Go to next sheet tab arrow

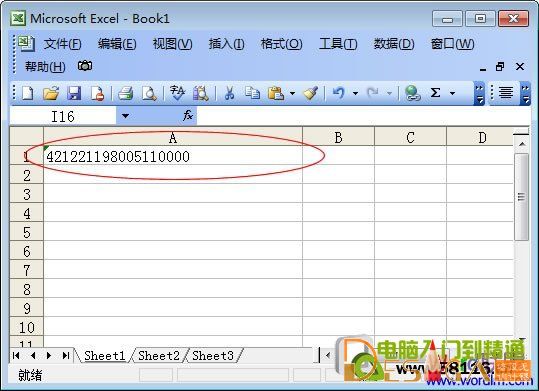coord(49,356)
